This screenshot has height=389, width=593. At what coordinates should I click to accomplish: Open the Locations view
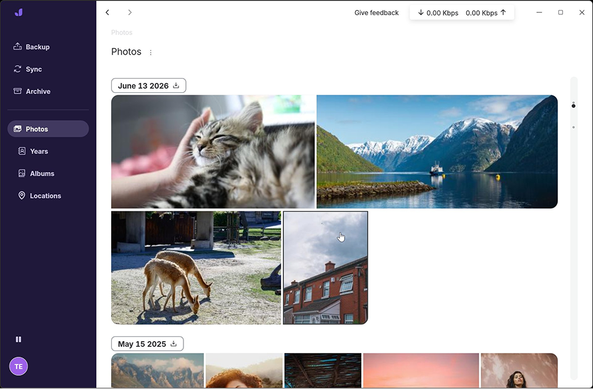point(39,196)
